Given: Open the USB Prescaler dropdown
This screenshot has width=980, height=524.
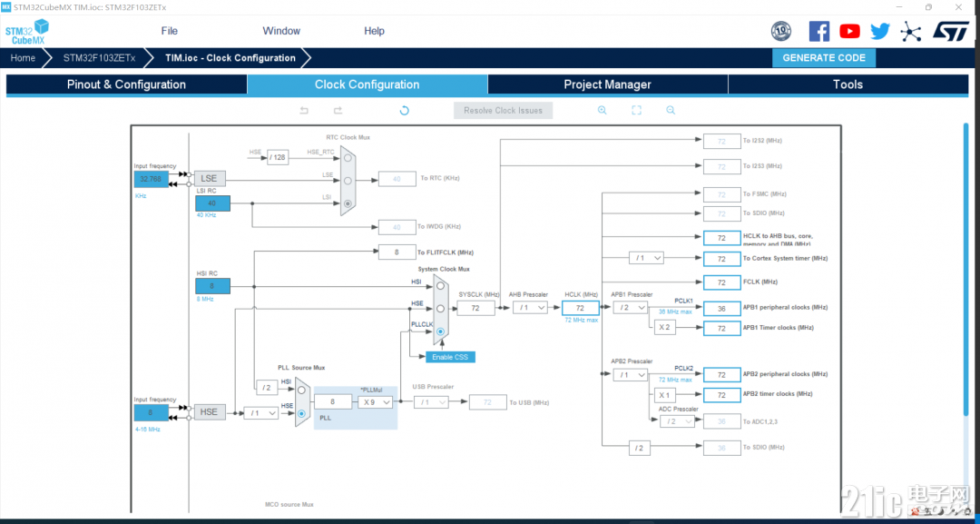Looking at the screenshot, I should [x=433, y=402].
